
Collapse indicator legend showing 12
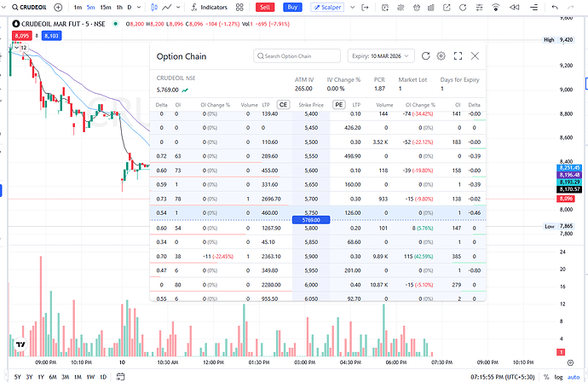20,48
